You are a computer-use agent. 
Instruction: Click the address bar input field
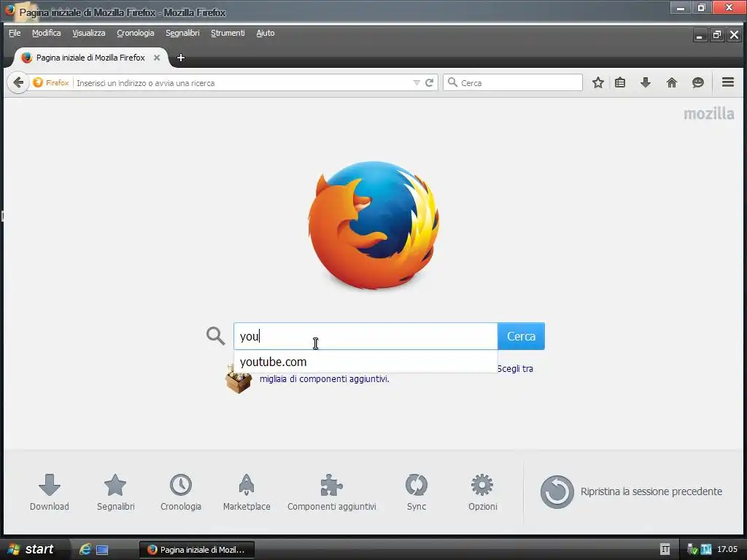point(243,83)
